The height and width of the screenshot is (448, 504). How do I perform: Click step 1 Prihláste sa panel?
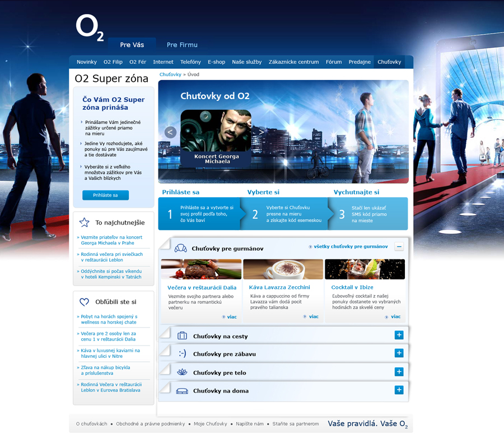point(200,214)
